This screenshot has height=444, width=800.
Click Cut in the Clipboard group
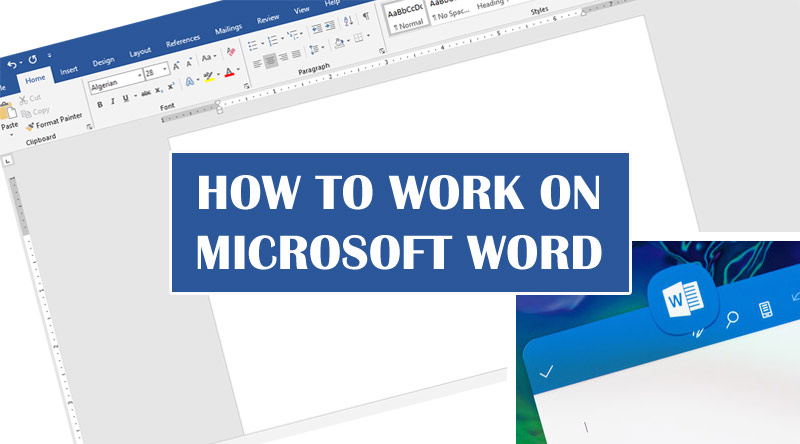(x=30, y=98)
